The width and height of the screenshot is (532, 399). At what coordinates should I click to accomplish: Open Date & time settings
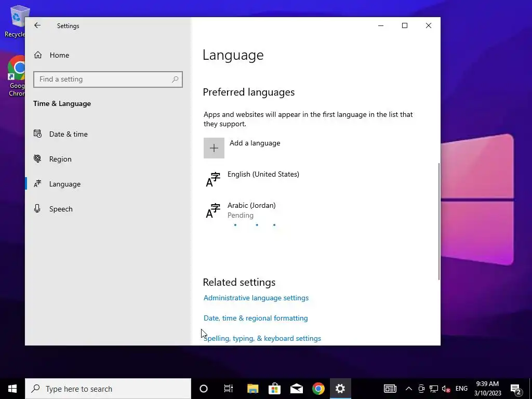[108, 134]
